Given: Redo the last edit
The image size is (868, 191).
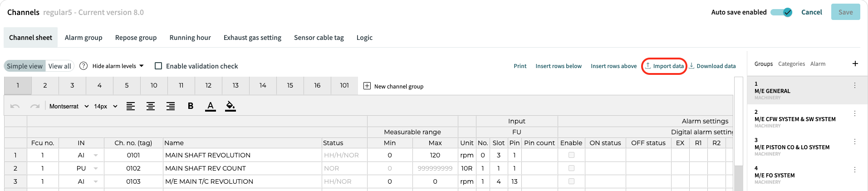Looking at the screenshot, I should click(35, 106).
